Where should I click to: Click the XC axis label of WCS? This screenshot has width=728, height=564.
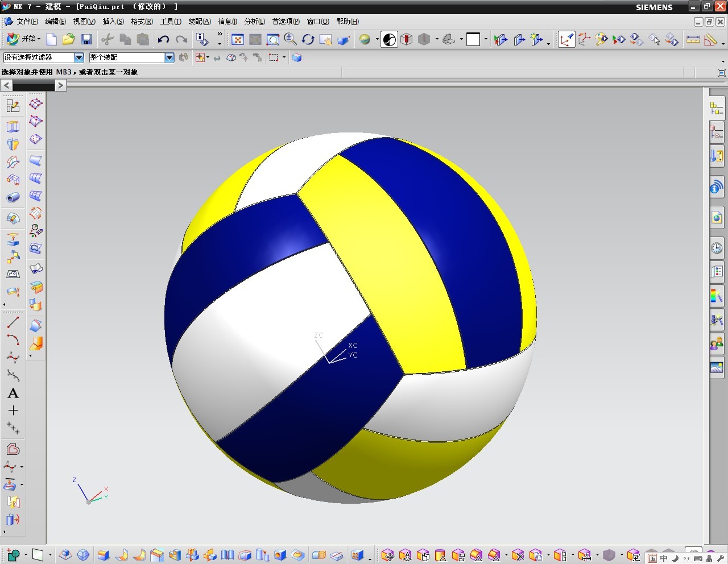click(x=353, y=345)
